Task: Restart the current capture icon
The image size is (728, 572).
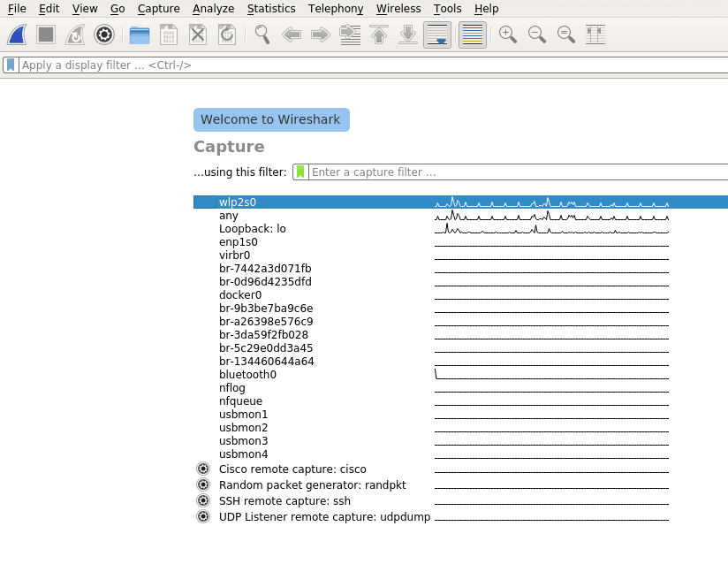Action: click(x=75, y=34)
